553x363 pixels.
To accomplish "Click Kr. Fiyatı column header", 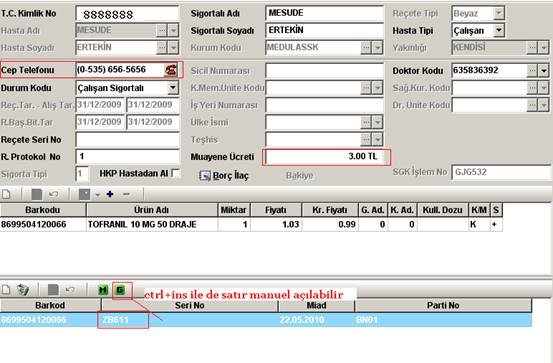I will click(330, 210).
